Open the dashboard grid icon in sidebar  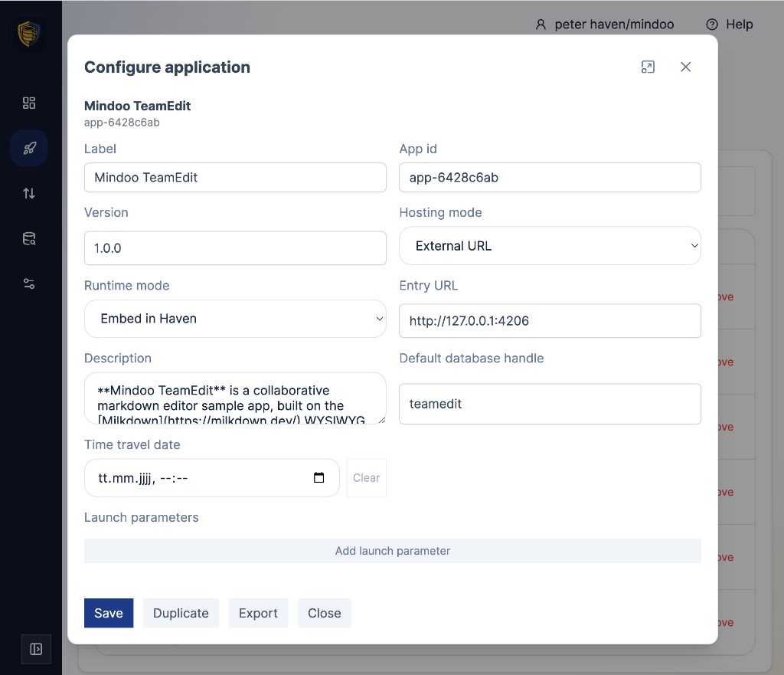(29, 103)
